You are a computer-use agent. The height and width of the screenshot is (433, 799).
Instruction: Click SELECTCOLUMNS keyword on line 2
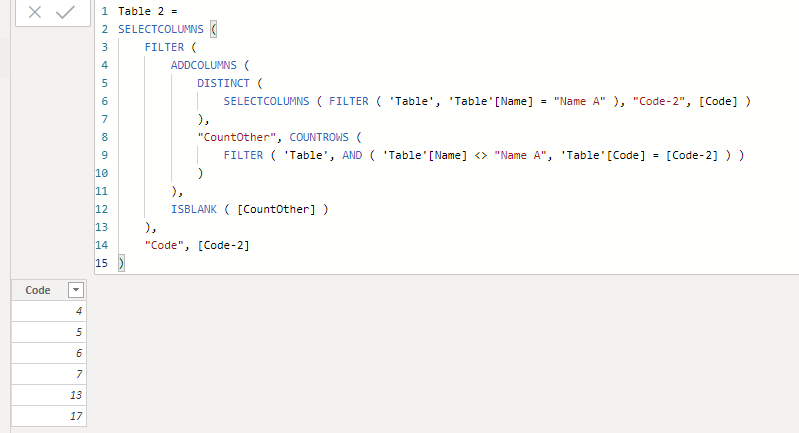click(161, 30)
